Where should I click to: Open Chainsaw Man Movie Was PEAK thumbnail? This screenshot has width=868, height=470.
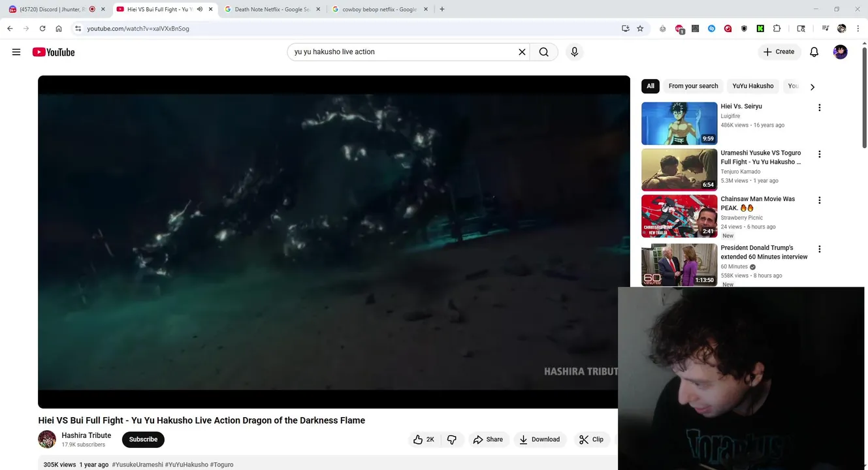tap(679, 216)
